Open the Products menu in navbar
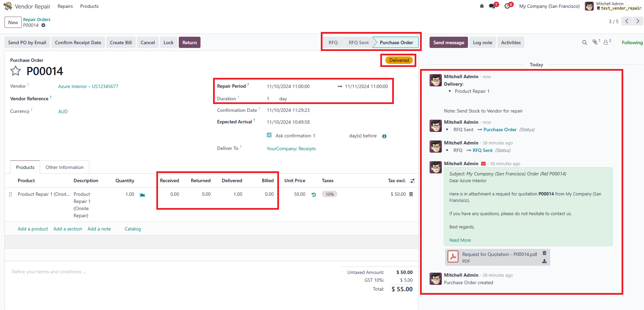This screenshot has height=310, width=644. [89, 6]
